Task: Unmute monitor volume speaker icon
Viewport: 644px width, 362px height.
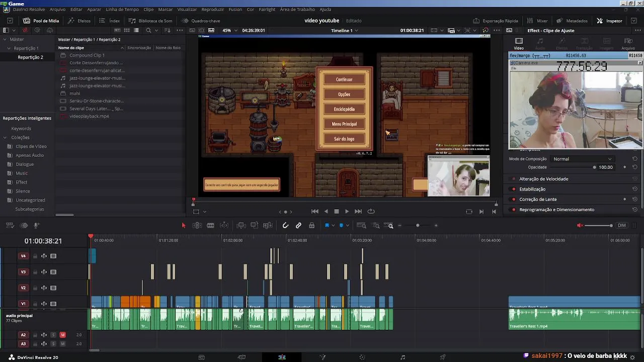Action: point(580,226)
